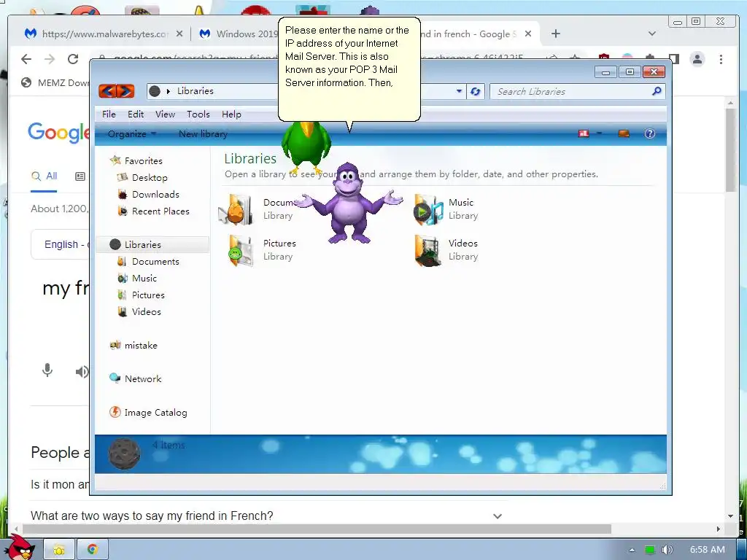Click the MEMZ bookmark in Chrome
The width and height of the screenshot is (747, 560).
click(x=55, y=83)
